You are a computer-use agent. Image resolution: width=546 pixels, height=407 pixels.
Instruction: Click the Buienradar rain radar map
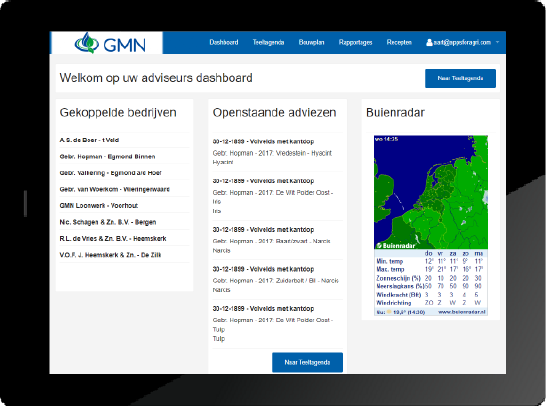coord(431,192)
